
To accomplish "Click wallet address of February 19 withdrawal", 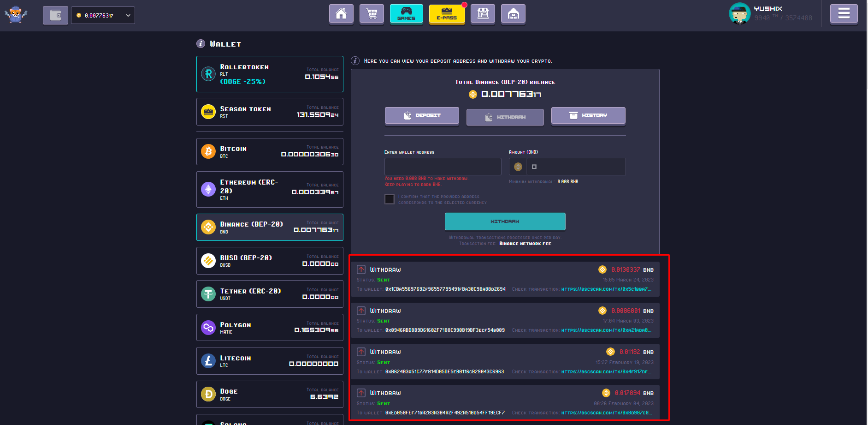I will pyautogui.click(x=444, y=372).
